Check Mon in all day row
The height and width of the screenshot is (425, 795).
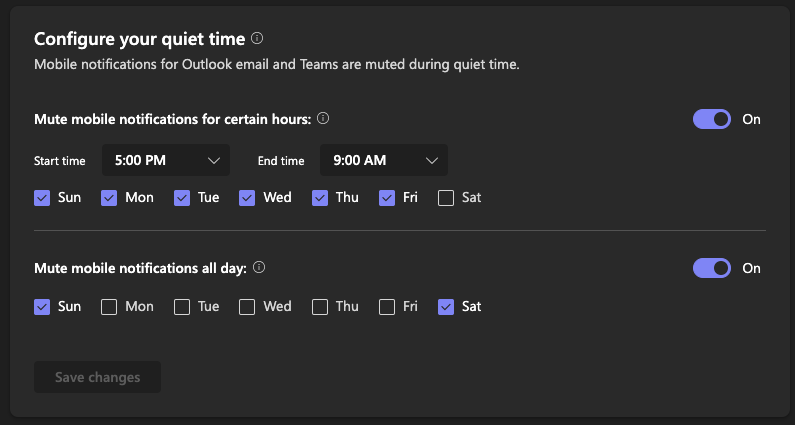click(x=109, y=307)
